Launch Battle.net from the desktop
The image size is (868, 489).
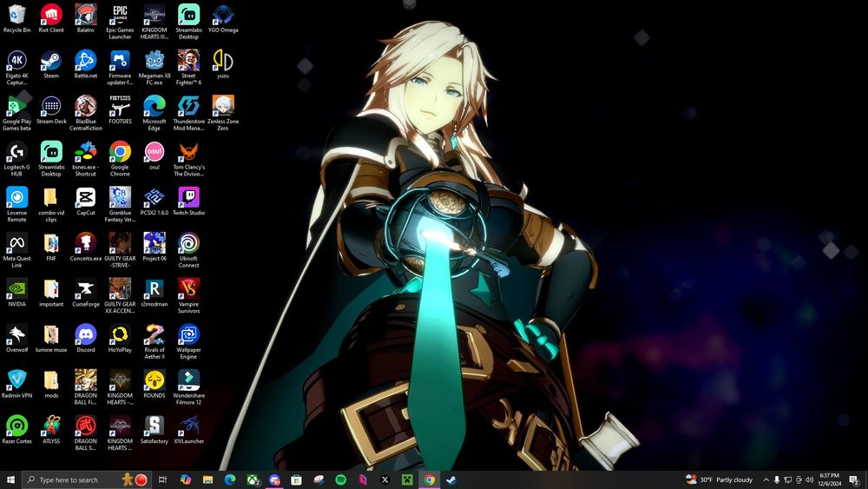point(85,64)
